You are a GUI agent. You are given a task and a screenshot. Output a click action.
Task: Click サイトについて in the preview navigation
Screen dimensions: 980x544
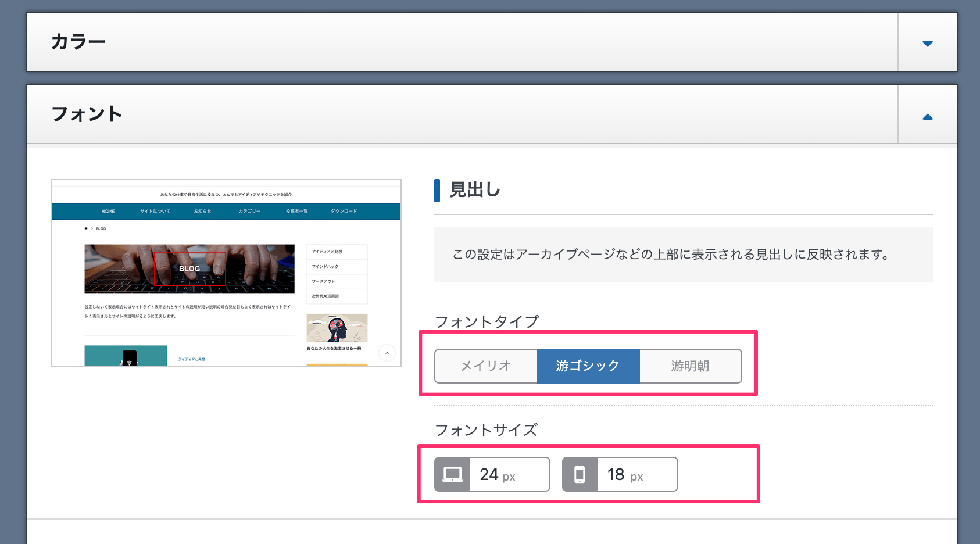click(155, 212)
